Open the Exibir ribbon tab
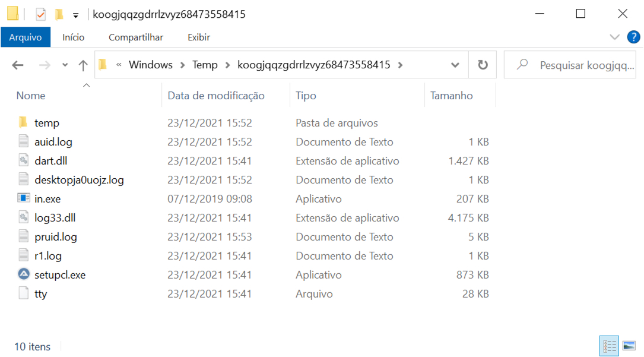Screen dimensions: 644x357 [x=199, y=37]
